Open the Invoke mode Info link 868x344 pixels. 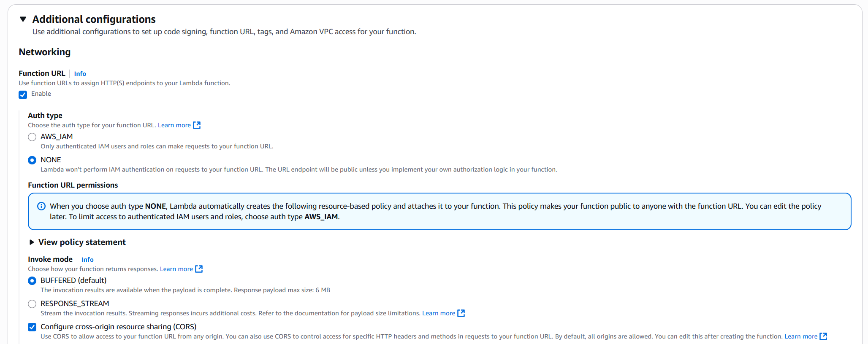pos(87,260)
